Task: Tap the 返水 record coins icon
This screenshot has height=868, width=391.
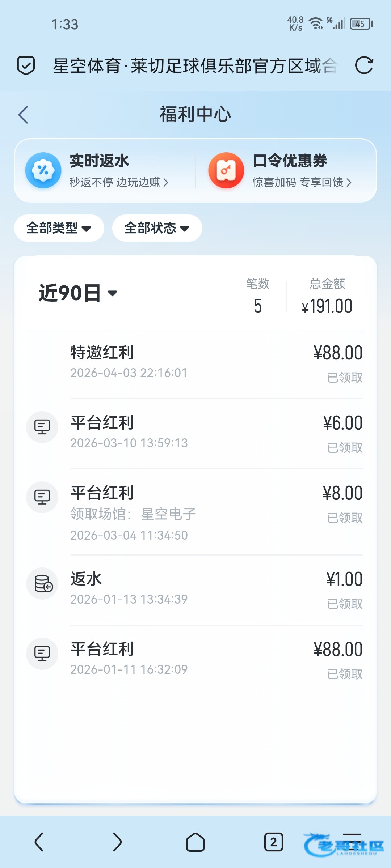Action: pos(43,583)
